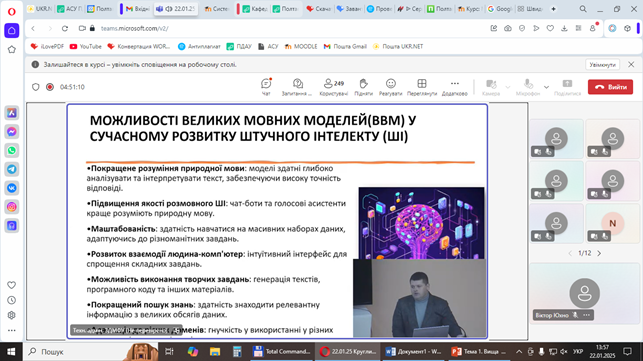Open the view layout options
The image size is (643, 361).
422,87
